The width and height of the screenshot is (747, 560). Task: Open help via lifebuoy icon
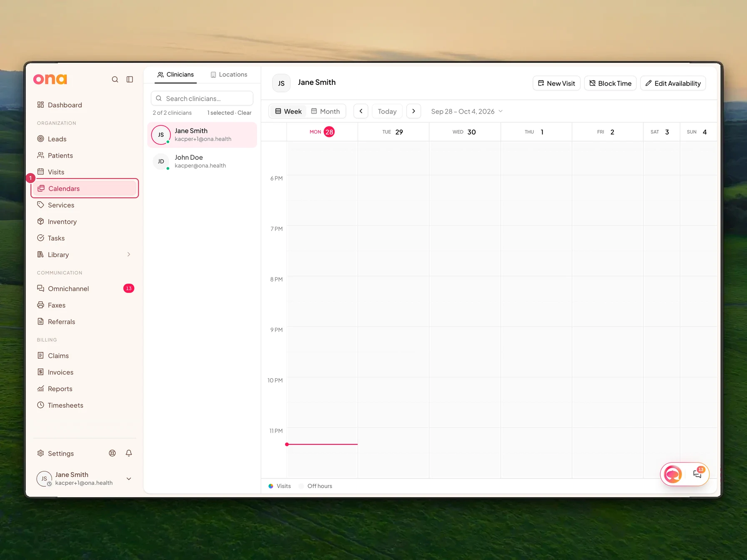tap(112, 453)
